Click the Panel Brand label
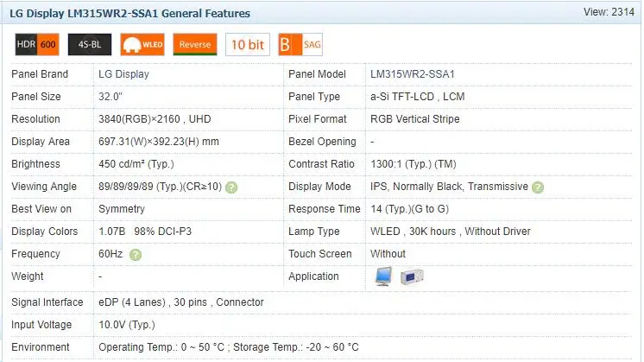The height and width of the screenshot is (362, 644). pyautogui.click(x=40, y=74)
